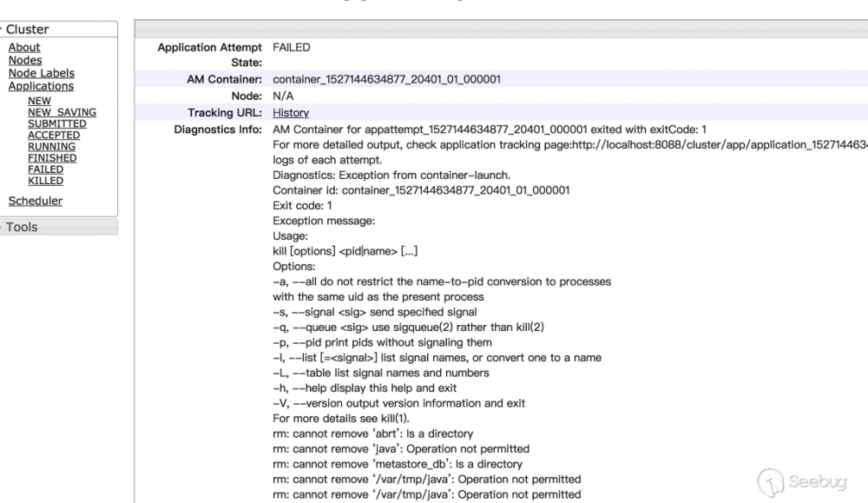Open the Node Labels page
The width and height of the screenshot is (868, 503).
[41, 73]
